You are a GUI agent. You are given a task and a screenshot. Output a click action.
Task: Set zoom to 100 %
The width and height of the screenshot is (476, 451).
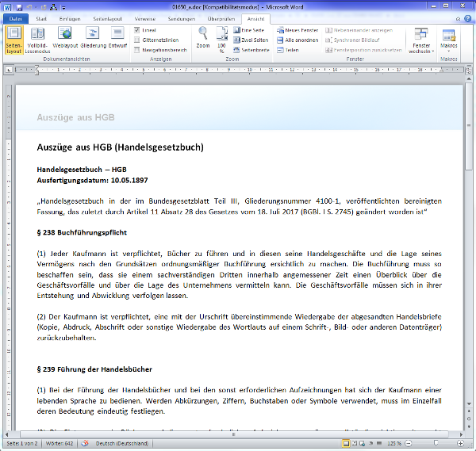point(221,38)
